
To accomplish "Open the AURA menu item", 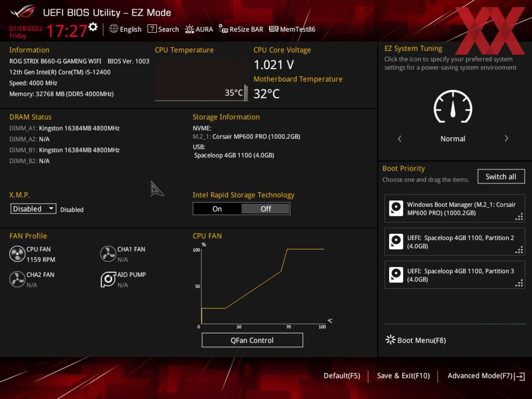I will tap(199, 29).
